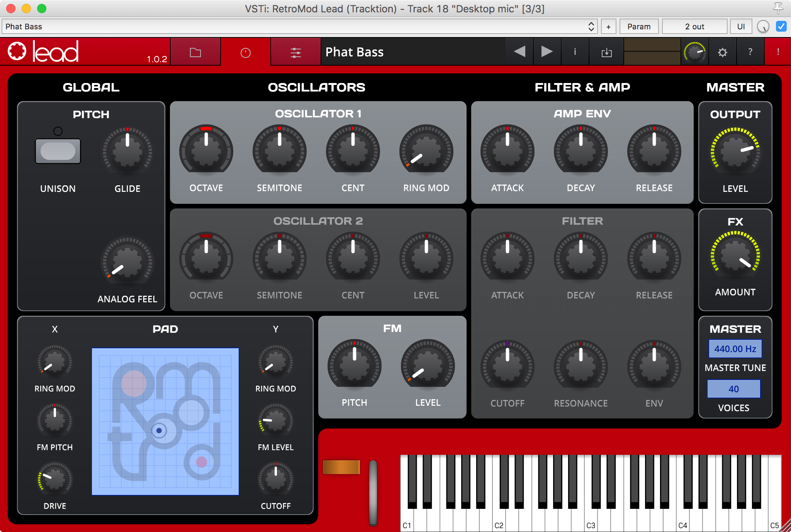This screenshot has height=532, width=791.
Task: Click pad Y CUTOFF knob
Action: 276,479
